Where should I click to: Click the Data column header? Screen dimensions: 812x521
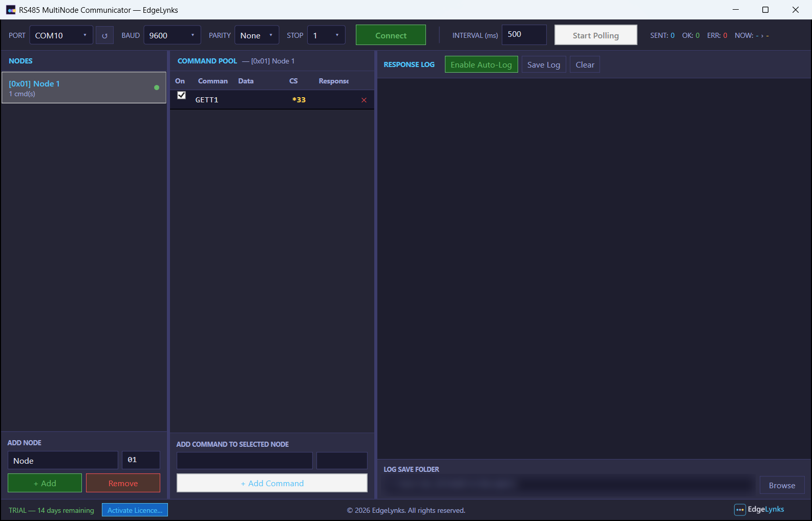[246, 81]
